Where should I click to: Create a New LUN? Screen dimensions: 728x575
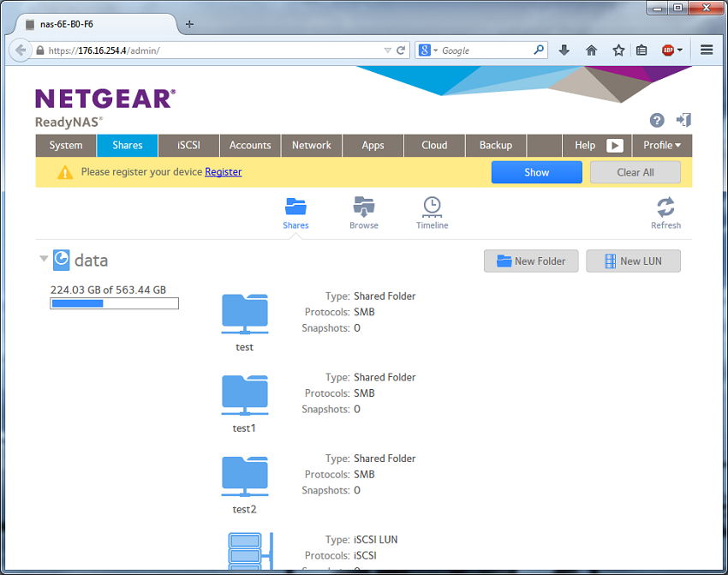[x=633, y=261]
